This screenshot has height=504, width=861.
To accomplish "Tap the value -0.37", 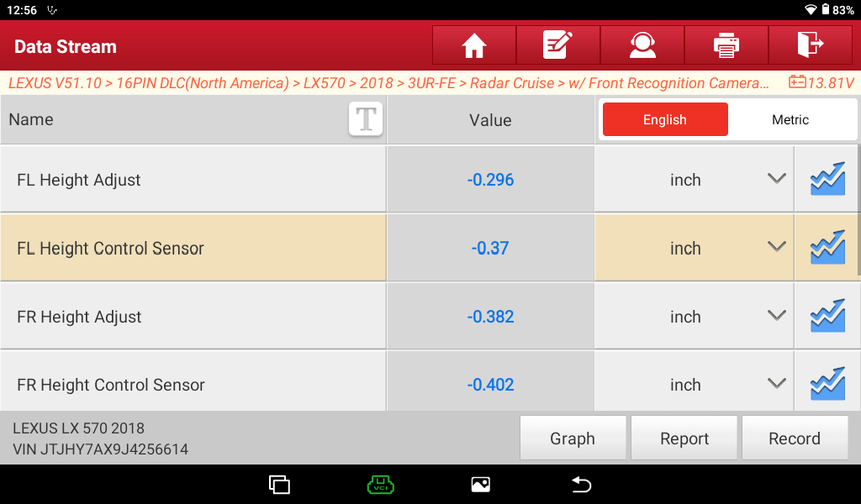I will point(490,248).
